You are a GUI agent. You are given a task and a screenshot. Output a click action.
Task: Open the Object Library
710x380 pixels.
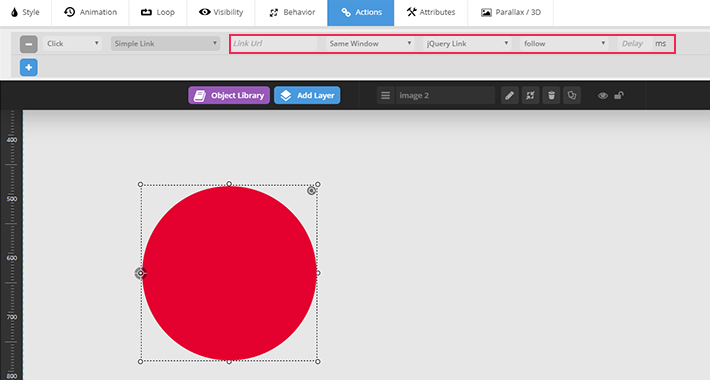[x=229, y=96]
